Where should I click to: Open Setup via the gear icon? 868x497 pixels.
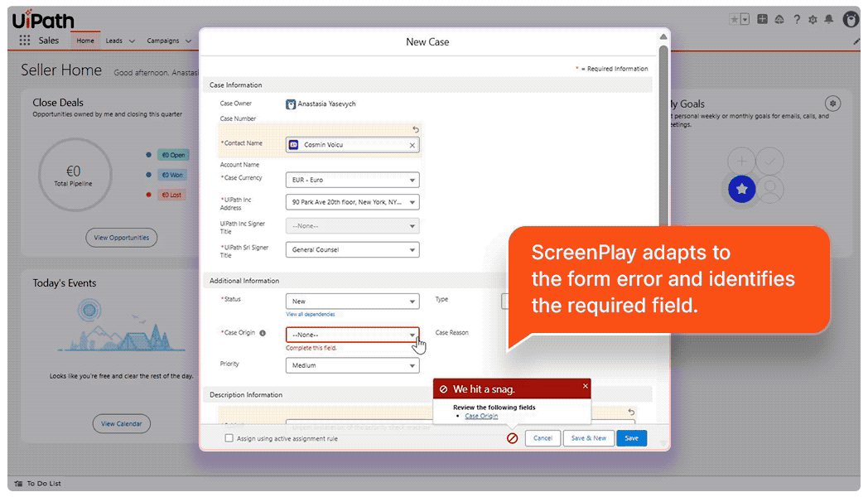coord(813,18)
